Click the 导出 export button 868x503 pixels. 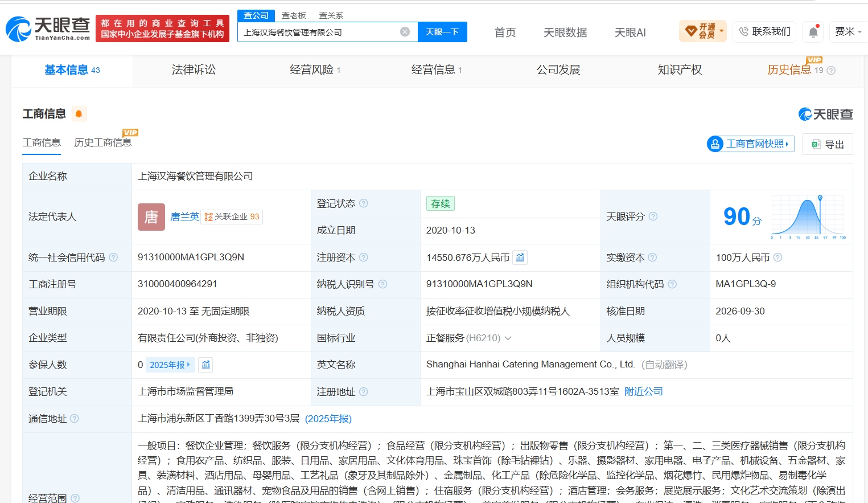click(x=828, y=144)
